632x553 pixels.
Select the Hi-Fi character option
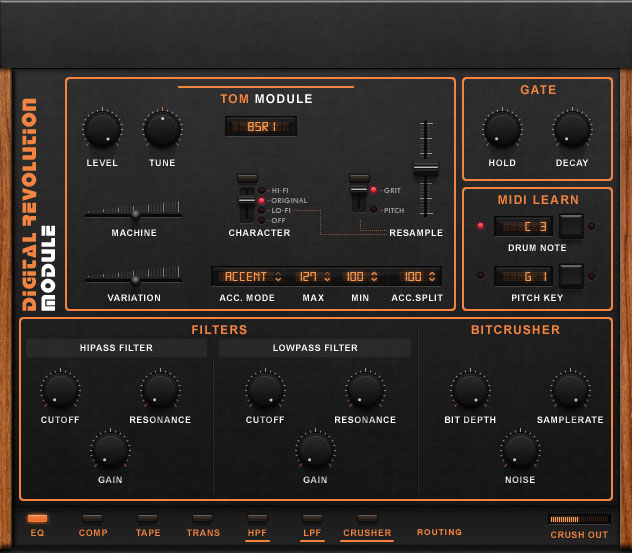(x=262, y=189)
